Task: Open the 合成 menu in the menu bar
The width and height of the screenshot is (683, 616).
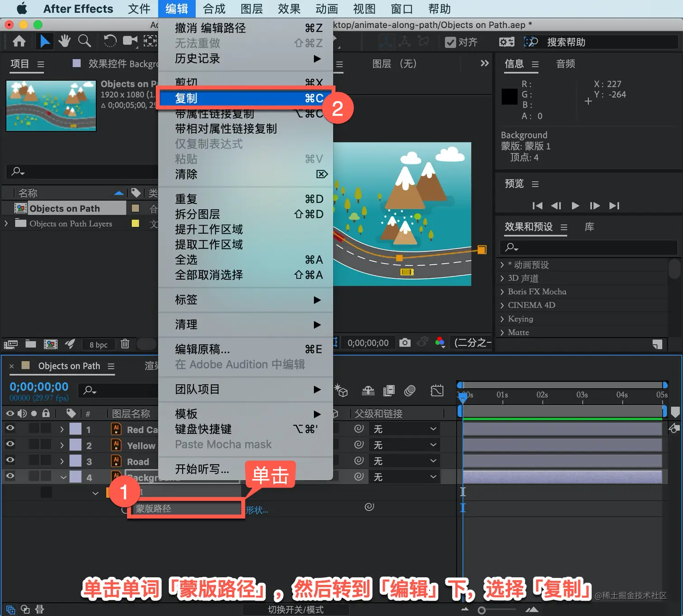Action: (214, 9)
